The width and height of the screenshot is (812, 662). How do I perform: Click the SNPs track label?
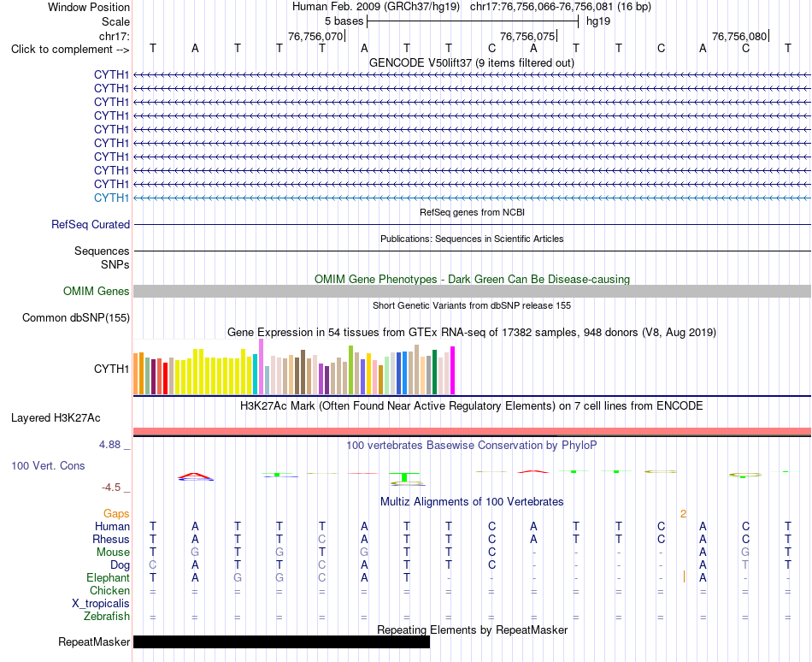(x=115, y=264)
